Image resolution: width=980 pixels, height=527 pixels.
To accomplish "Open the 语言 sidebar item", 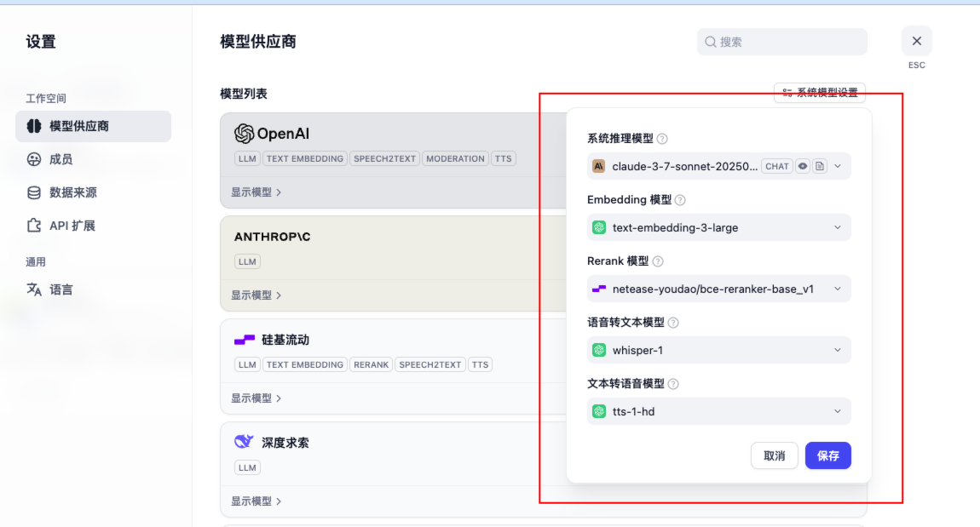I will coord(50,289).
